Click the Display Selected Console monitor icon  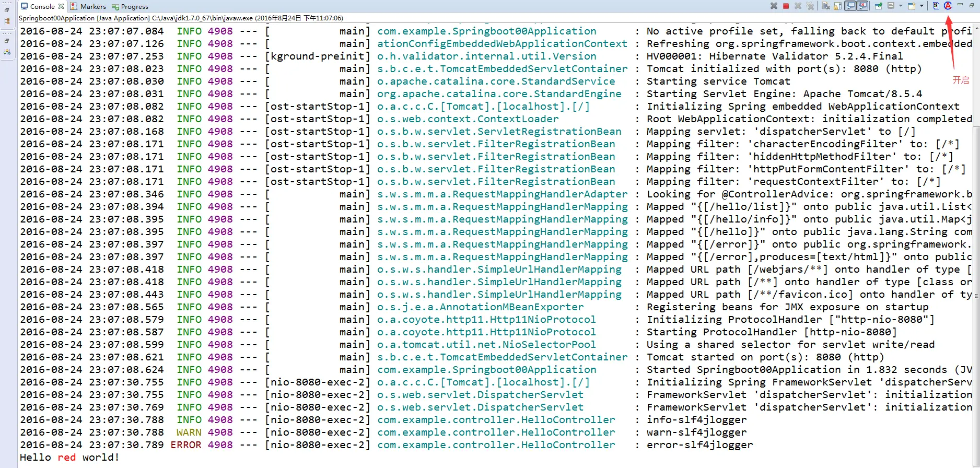tap(891, 6)
